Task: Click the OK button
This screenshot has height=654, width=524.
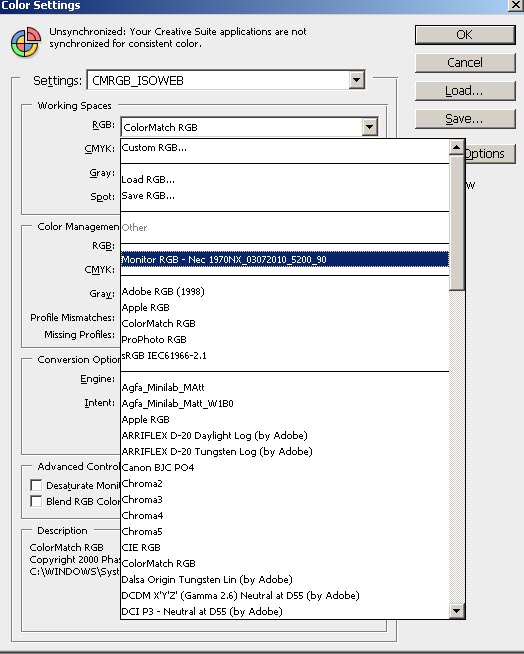Action: point(465,35)
